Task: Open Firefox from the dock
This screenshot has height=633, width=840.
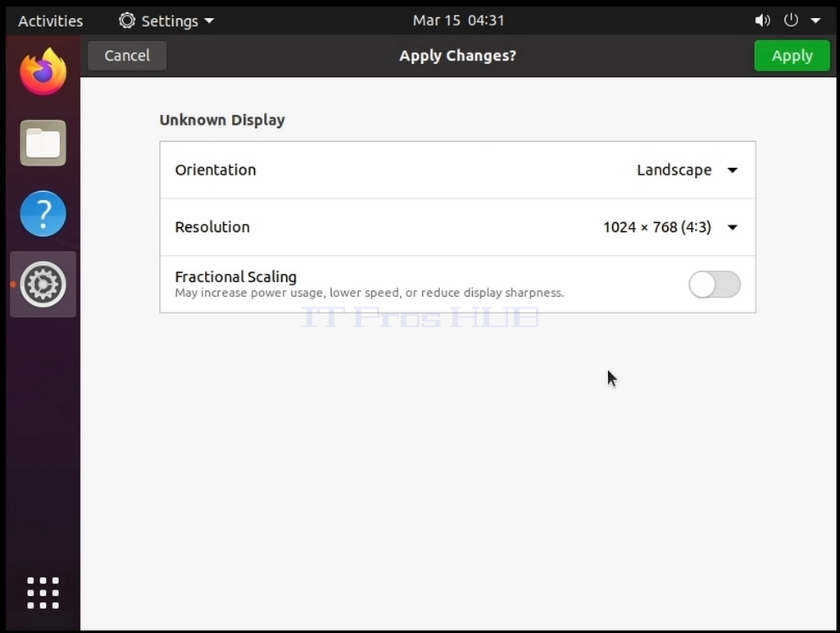Action: pyautogui.click(x=43, y=71)
